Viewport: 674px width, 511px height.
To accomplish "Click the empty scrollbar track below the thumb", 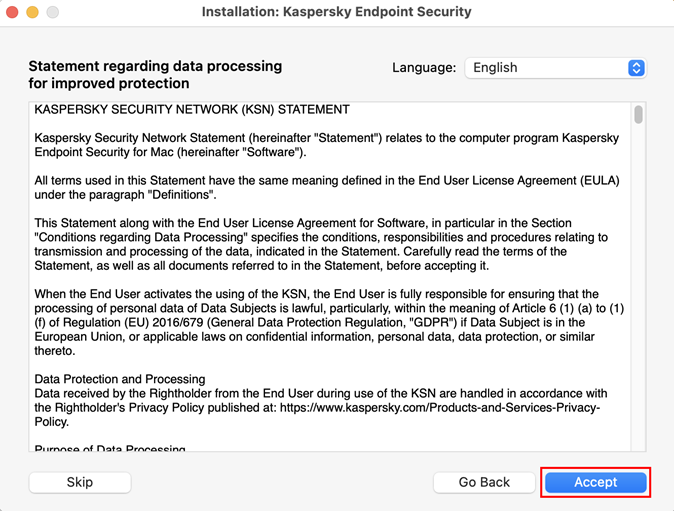I will pos(638,300).
